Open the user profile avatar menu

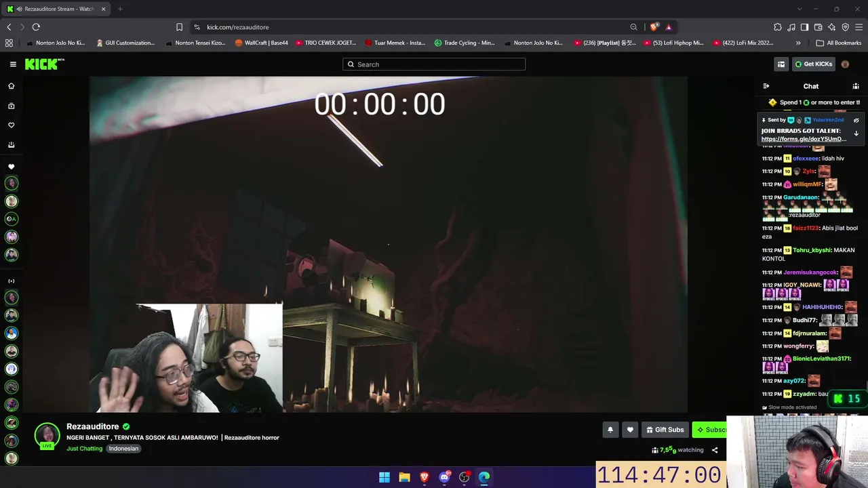point(845,64)
